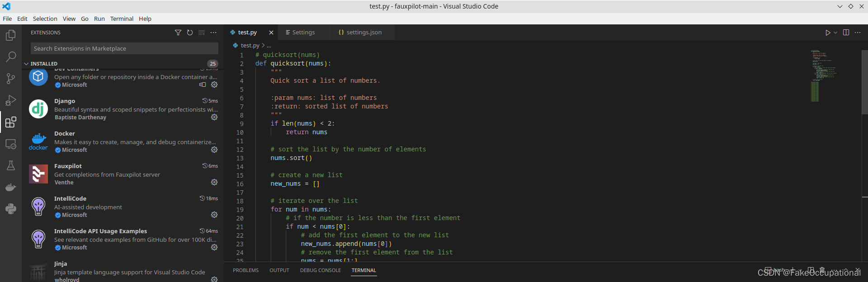Collapse the INSTALLED extensions section
Screen dimensions: 868x282
(26, 64)
